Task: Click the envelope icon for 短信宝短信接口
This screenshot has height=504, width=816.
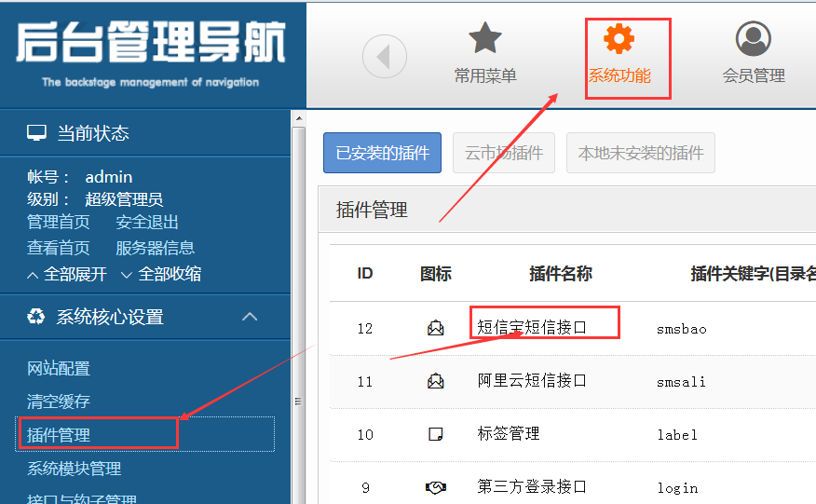Action: point(435,328)
